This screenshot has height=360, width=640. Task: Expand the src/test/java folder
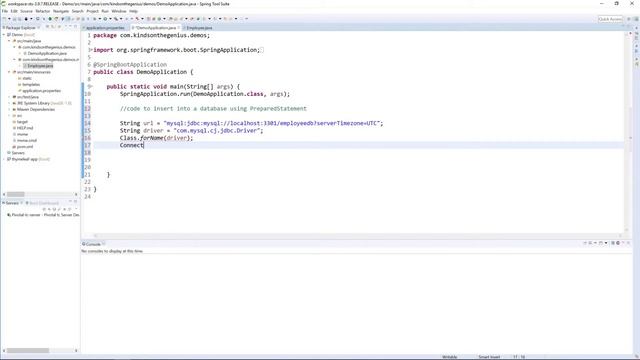(x=9, y=97)
